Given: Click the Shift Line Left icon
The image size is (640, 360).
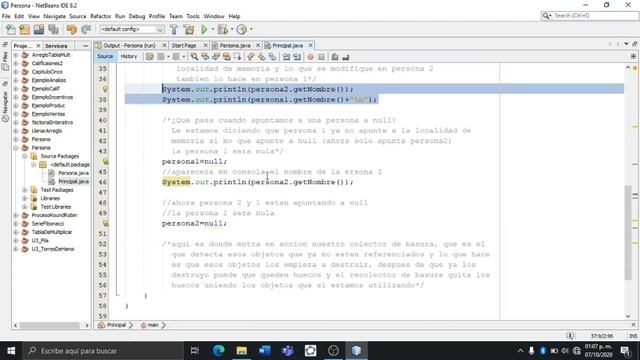Looking at the screenshot, I should tap(286, 57).
